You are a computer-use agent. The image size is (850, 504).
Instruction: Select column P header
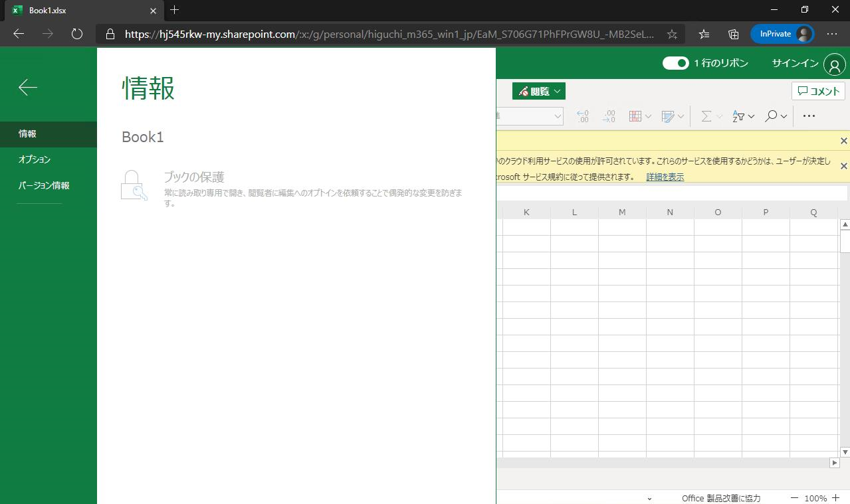click(x=766, y=212)
